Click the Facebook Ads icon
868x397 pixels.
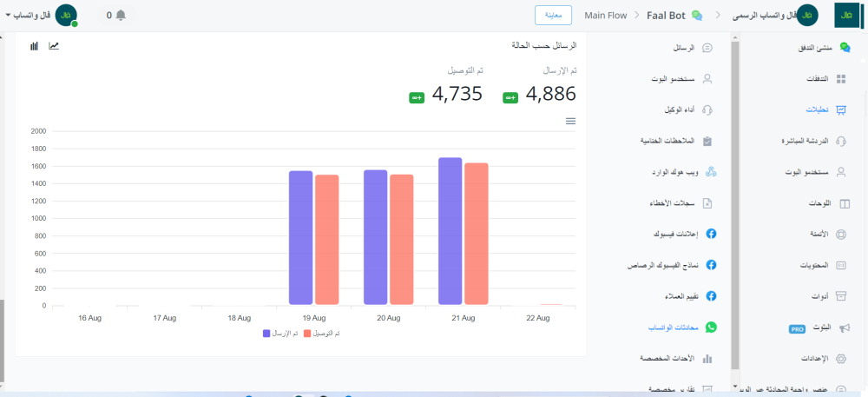point(710,235)
